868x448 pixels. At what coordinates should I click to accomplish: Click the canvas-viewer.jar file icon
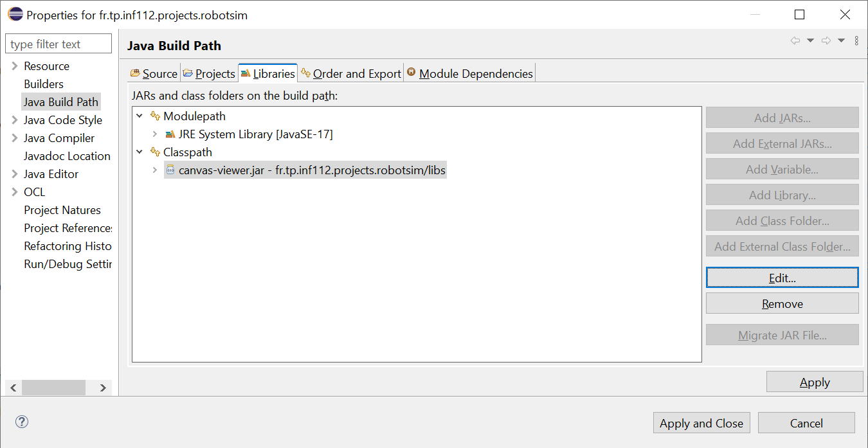(x=170, y=170)
